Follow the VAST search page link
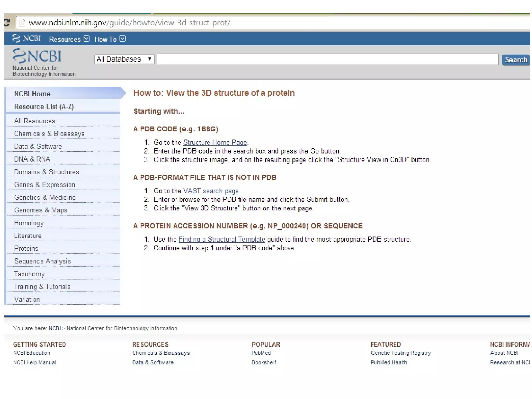The height and width of the screenshot is (399, 532). click(211, 191)
